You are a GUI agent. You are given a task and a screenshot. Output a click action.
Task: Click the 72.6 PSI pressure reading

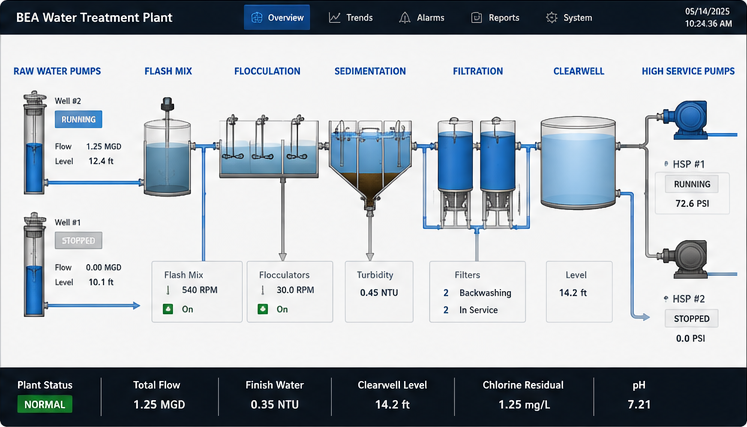pos(692,203)
